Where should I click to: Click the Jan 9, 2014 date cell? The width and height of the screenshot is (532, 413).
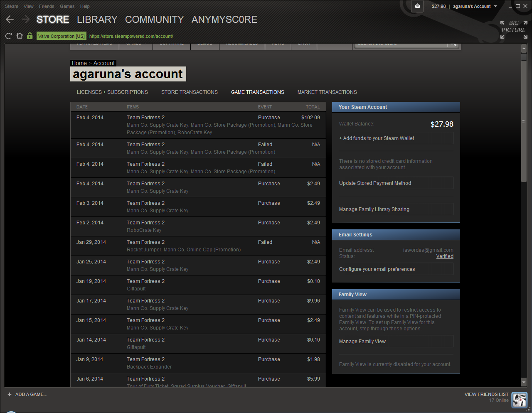click(90, 359)
